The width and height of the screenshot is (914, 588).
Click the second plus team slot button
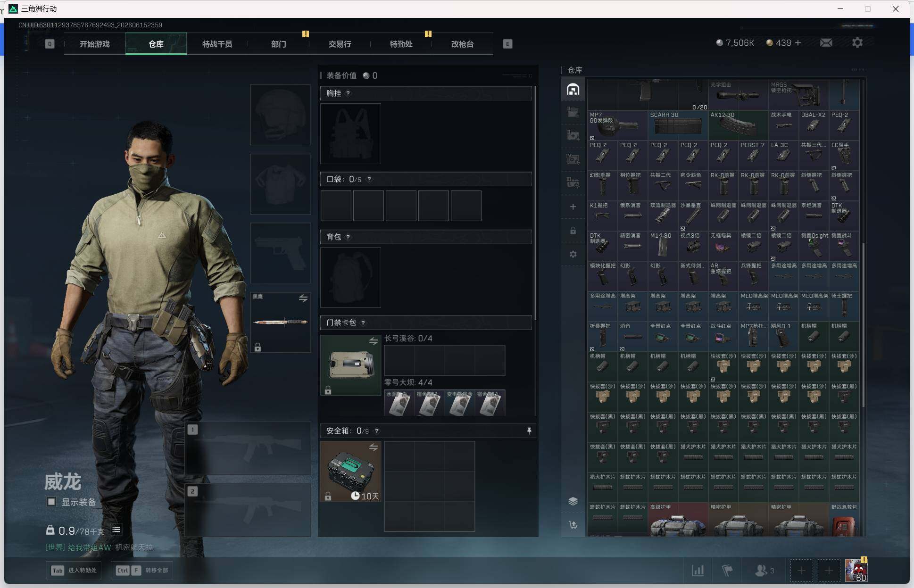tap(829, 571)
